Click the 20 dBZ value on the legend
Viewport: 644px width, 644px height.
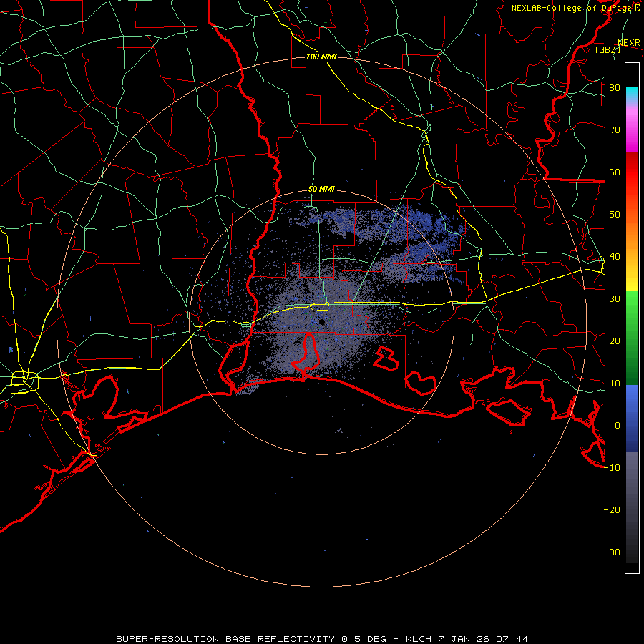(x=615, y=341)
